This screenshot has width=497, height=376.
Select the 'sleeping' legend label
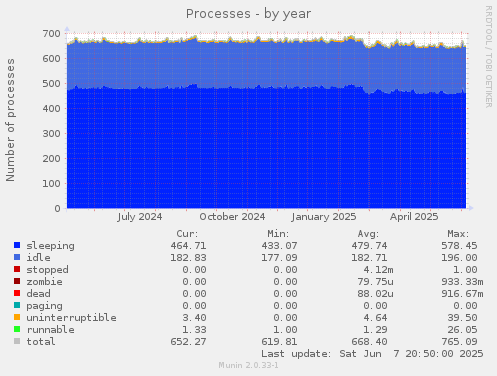[x=51, y=246]
